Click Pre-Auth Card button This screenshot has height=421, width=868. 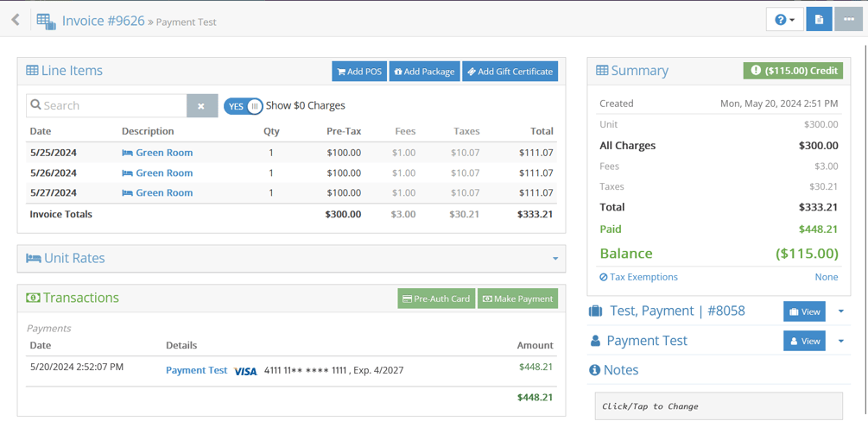pos(436,298)
